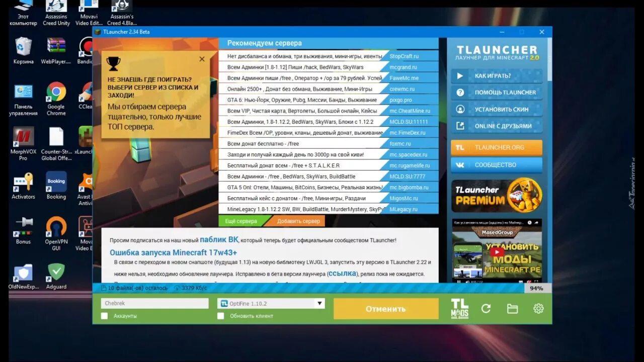Viewport: 644px width, 362px height.
Task: Open Этот компьютер desktop icon
Action: click(x=24, y=14)
